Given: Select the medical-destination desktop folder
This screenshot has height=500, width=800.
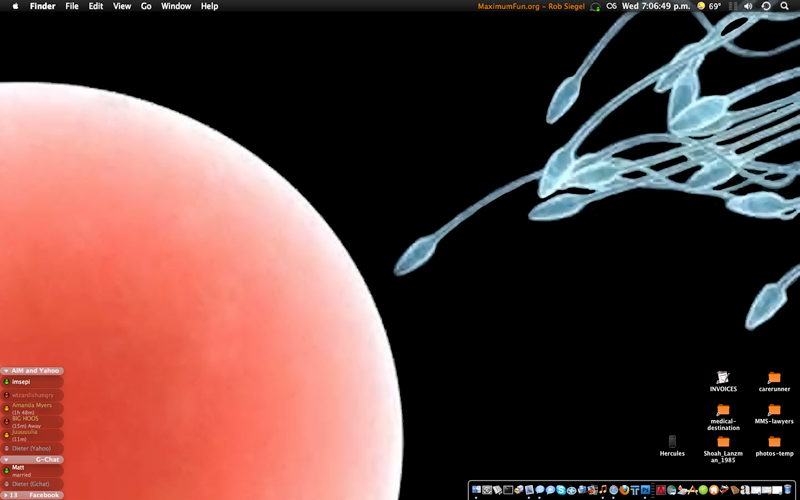Looking at the screenshot, I should pos(723,417).
